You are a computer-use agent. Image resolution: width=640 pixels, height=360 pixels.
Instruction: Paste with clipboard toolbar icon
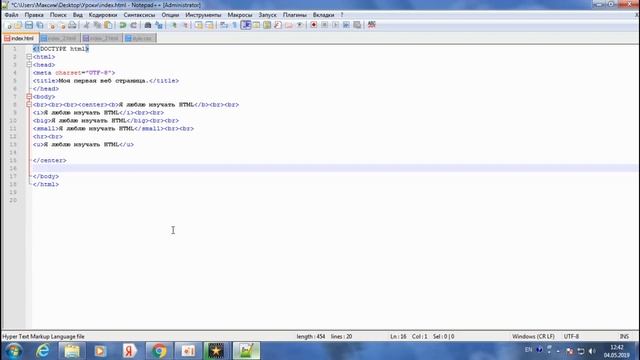click(108, 25)
